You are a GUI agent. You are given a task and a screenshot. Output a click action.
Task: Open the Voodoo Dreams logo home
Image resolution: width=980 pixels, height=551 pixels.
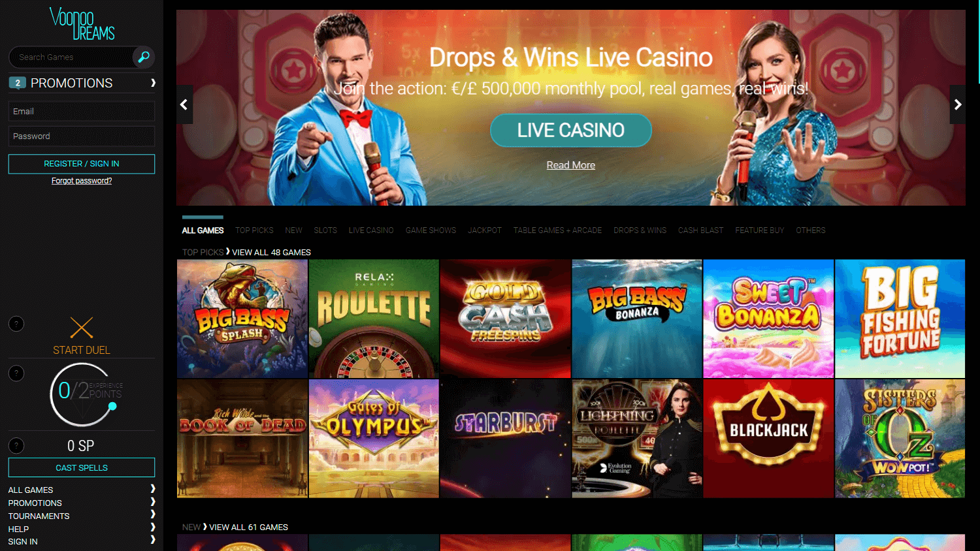click(82, 24)
